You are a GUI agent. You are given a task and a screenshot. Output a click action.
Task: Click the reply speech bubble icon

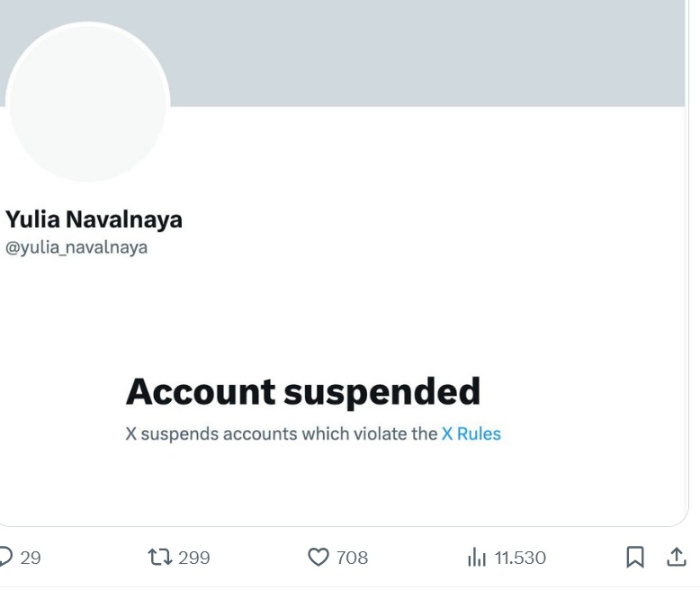pyautogui.click(x=5, y=557)
